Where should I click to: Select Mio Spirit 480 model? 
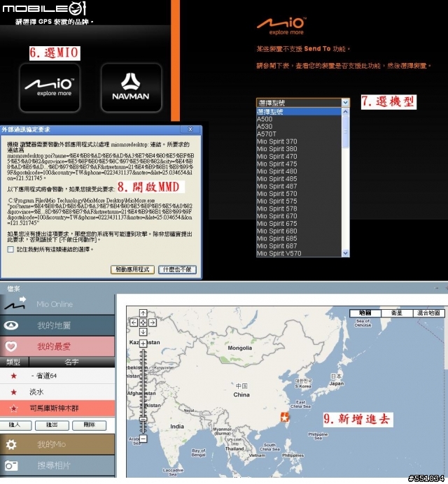coord(299,171)
